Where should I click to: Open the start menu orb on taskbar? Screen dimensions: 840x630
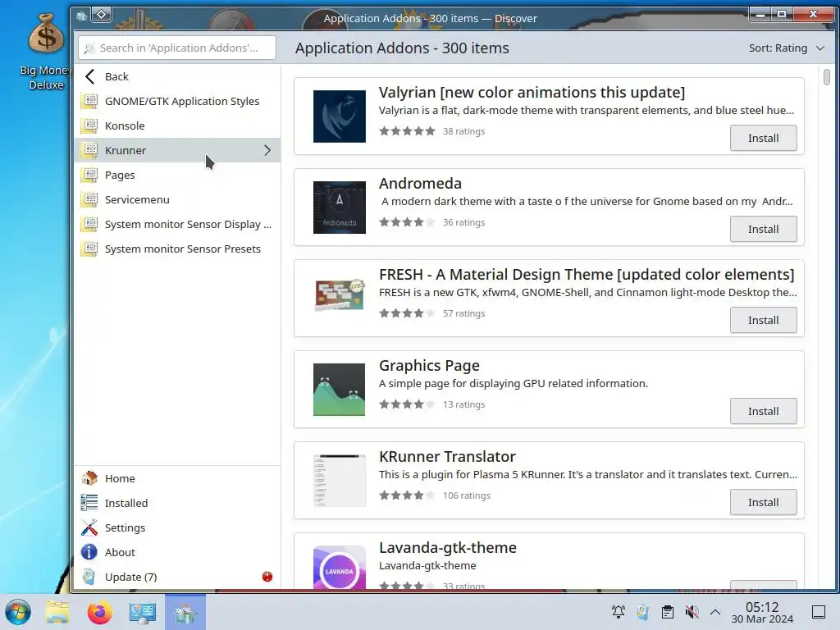pos(18,612)
